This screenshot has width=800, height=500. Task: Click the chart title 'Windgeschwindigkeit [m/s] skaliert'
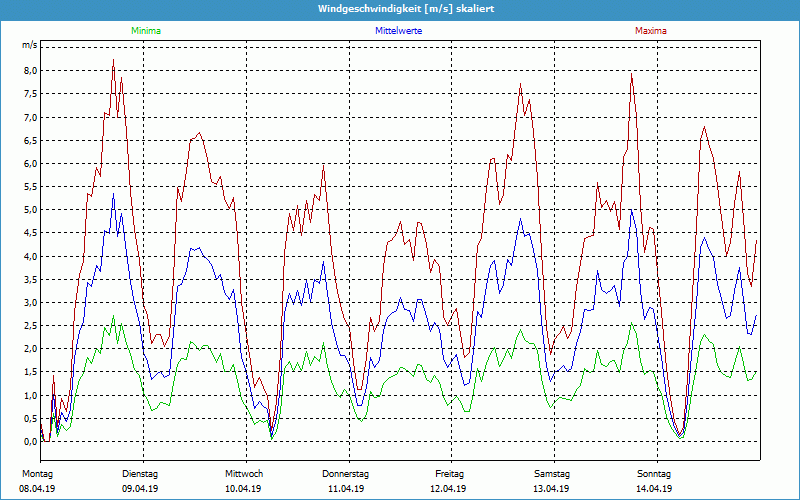coord(406,9)
